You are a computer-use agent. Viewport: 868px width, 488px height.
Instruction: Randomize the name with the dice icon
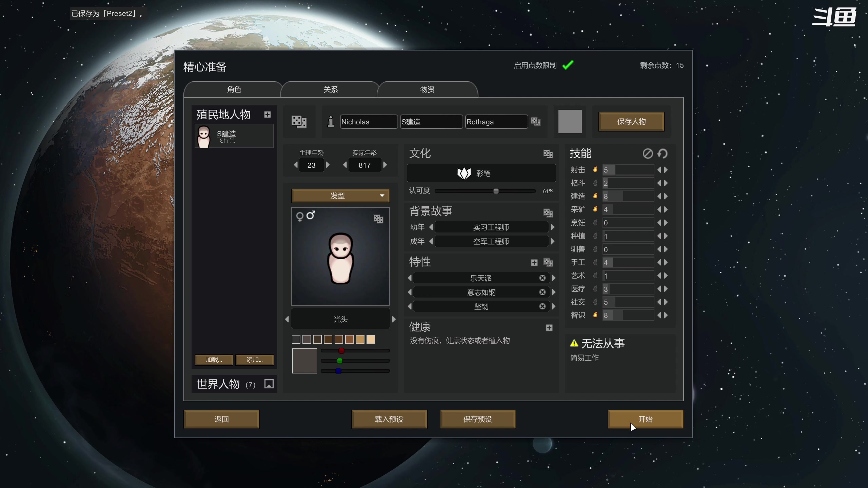coord(536,121)
